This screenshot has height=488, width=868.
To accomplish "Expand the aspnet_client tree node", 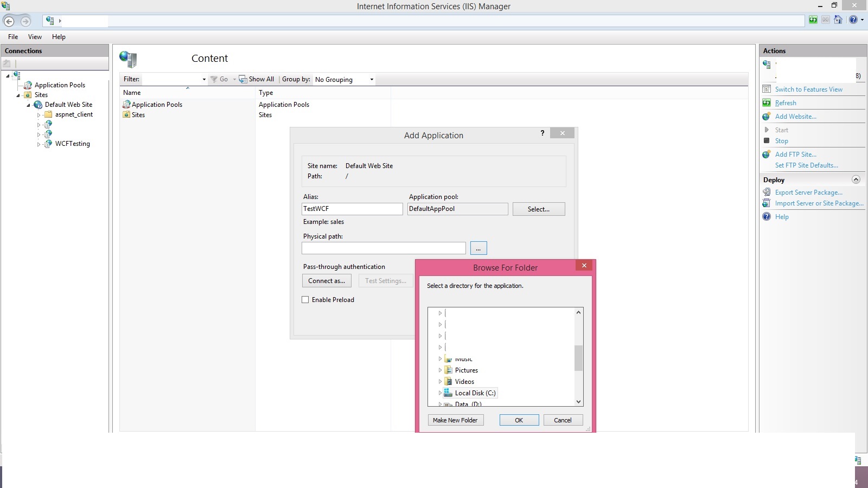I will click(x=39, y=115).
